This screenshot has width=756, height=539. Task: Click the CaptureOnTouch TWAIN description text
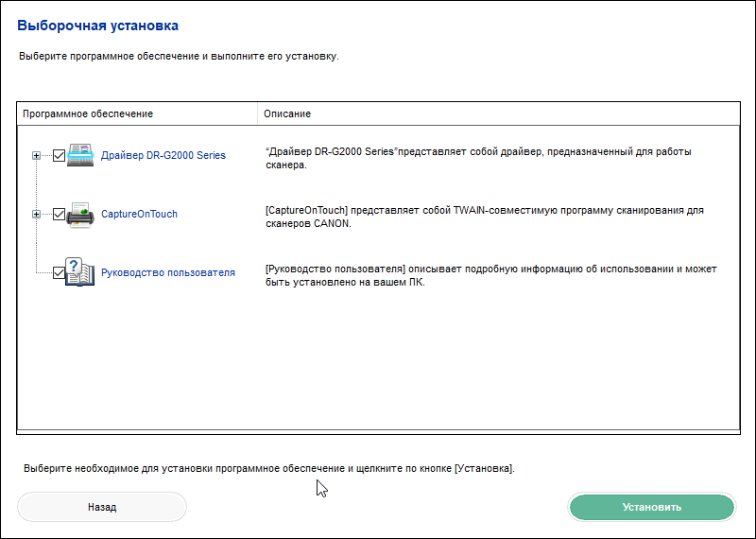[x=485, y=217]
